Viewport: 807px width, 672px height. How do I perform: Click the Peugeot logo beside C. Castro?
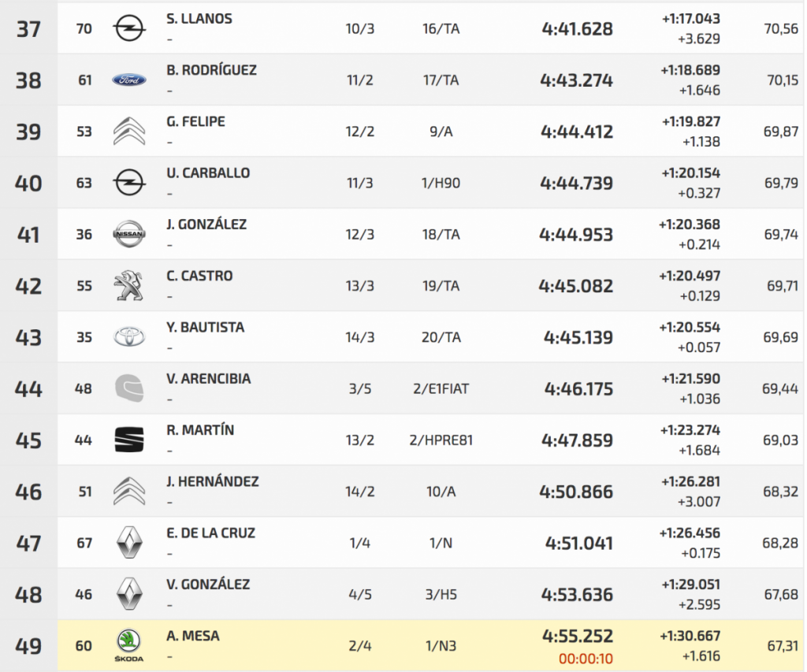[128, 286]
